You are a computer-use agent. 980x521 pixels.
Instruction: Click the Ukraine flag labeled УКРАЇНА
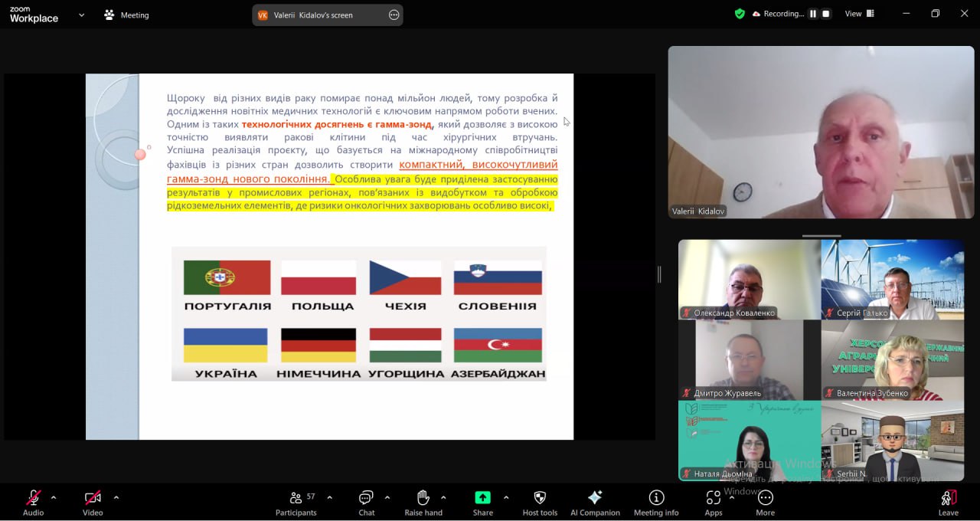pos(226,346)
